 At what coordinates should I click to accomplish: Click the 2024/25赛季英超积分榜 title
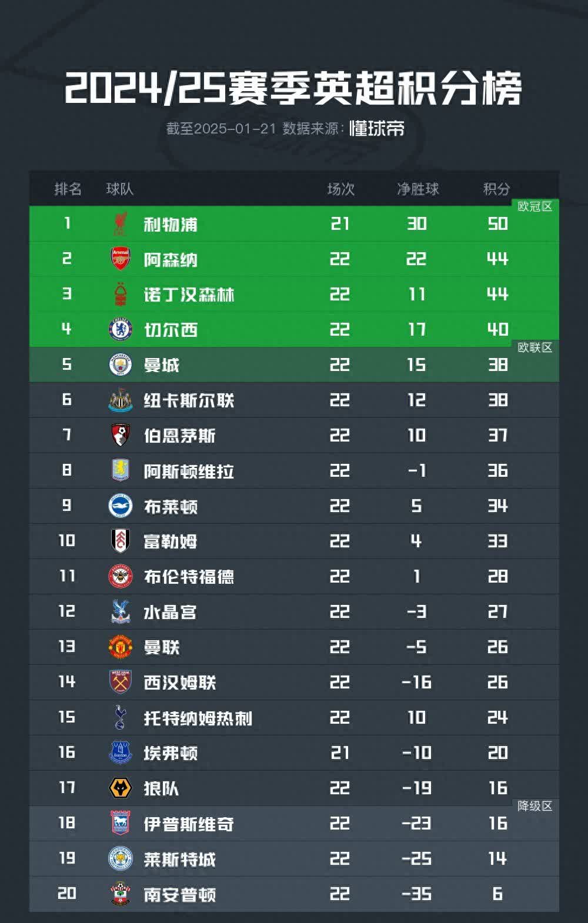click(293, 89)
